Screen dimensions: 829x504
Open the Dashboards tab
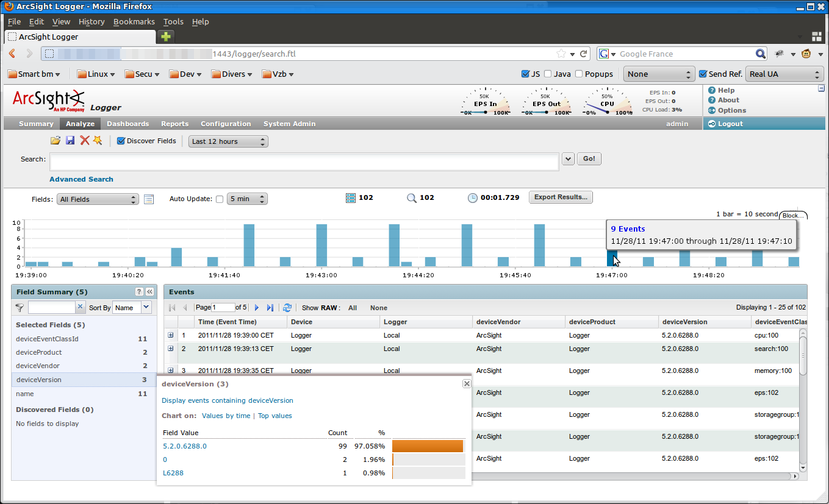click(127, 124)
